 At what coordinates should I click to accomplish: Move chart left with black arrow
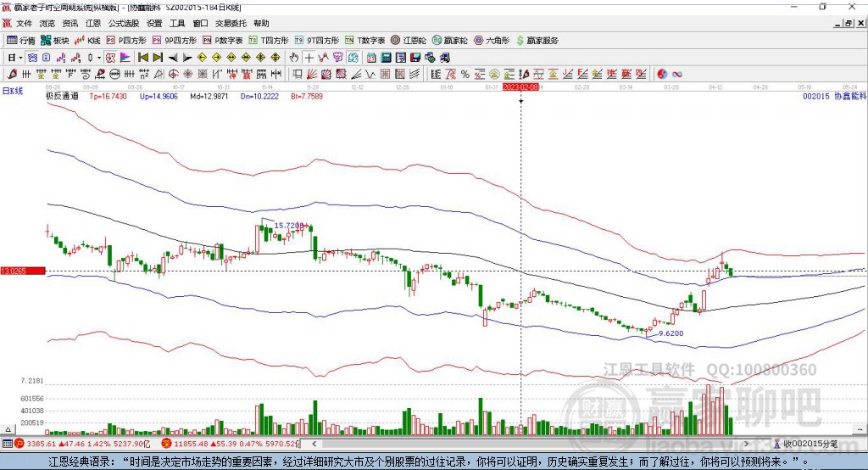(x=173, y=58)
